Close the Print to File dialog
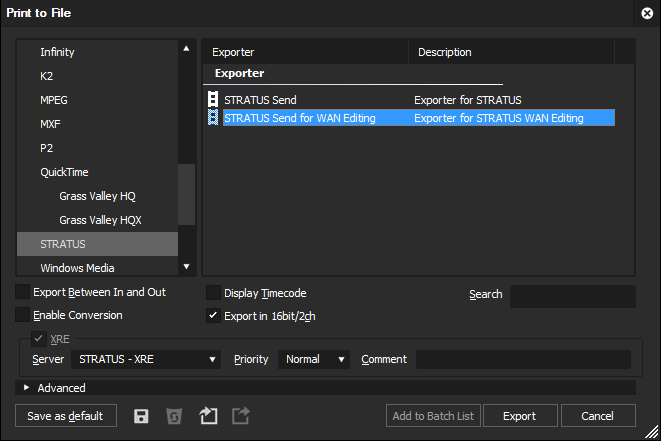This screenshot has width=662, height=441. (647, 13)
